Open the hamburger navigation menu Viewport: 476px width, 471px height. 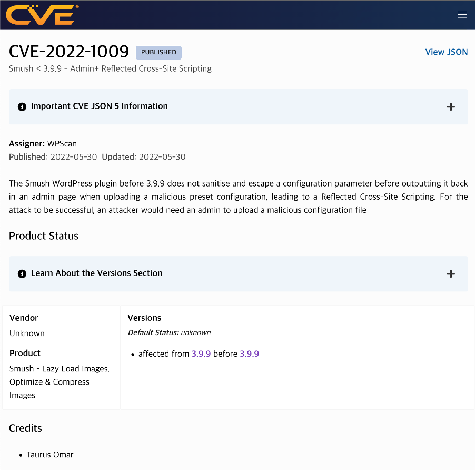[x=462, y=15]
